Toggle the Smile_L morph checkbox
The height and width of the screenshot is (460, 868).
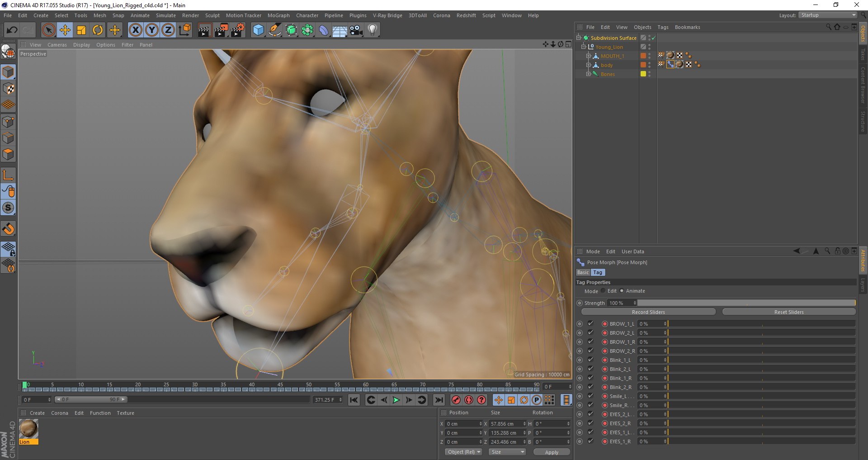pos(590,396)
